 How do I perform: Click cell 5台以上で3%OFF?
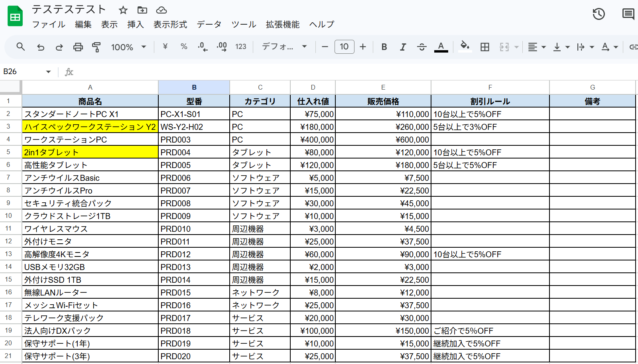(490, 127)
